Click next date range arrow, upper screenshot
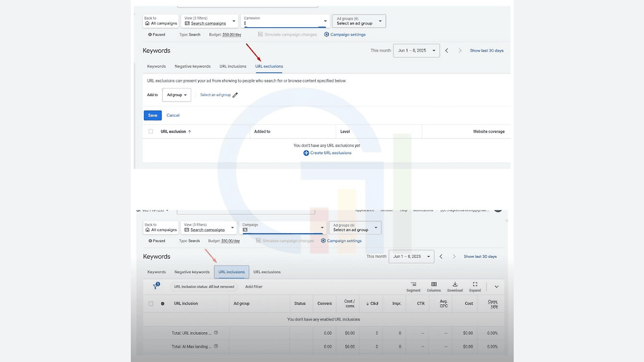The image size is (644, 362). pos(460,51)
